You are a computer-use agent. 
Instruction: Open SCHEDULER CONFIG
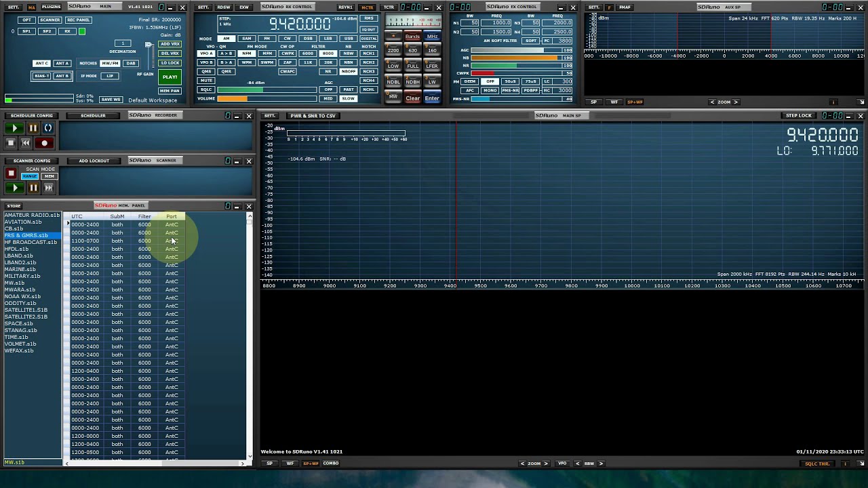32,116
